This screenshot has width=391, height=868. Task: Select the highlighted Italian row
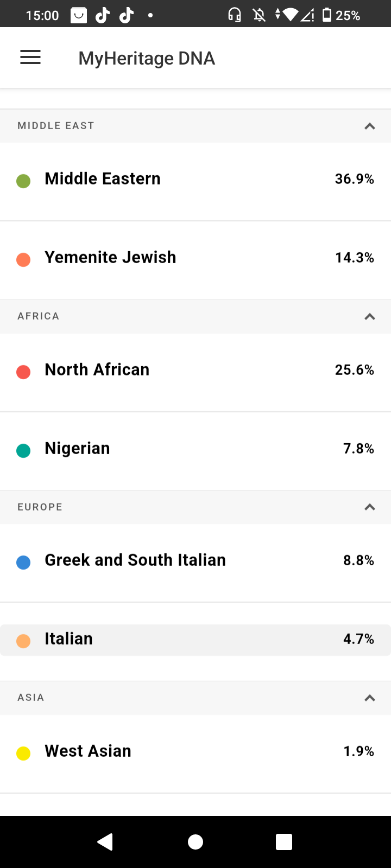195,640
